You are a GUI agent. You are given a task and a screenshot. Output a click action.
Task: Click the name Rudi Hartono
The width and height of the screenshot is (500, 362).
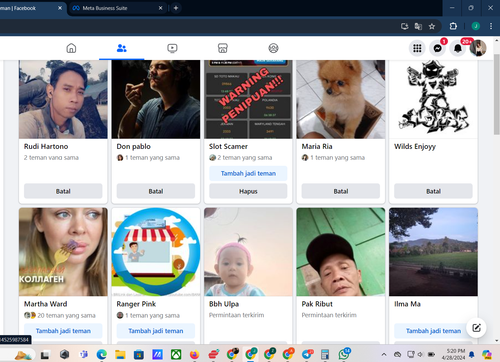tap(46, 146)
